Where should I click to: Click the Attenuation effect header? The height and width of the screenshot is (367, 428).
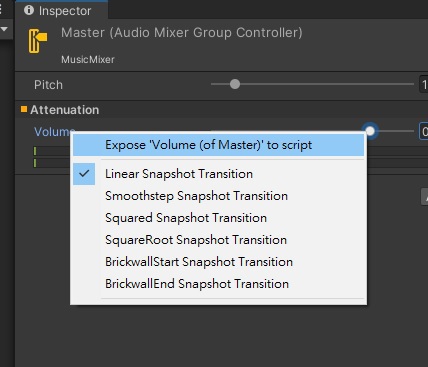(64, 110)
